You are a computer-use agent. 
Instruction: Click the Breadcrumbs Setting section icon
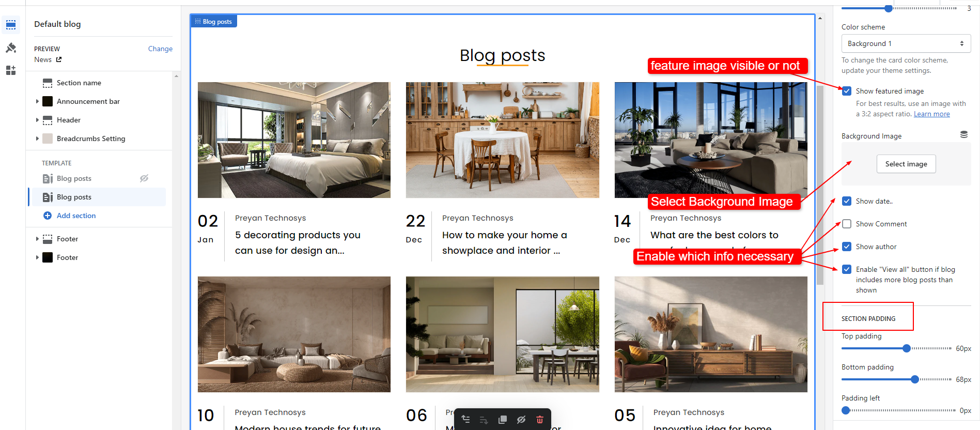48,139
